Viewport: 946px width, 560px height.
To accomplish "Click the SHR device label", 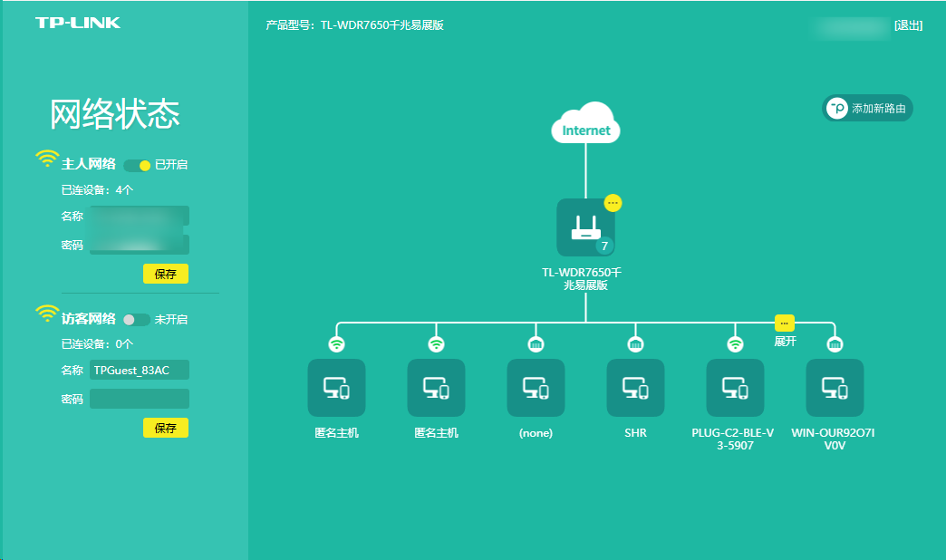I will (635, 432).
